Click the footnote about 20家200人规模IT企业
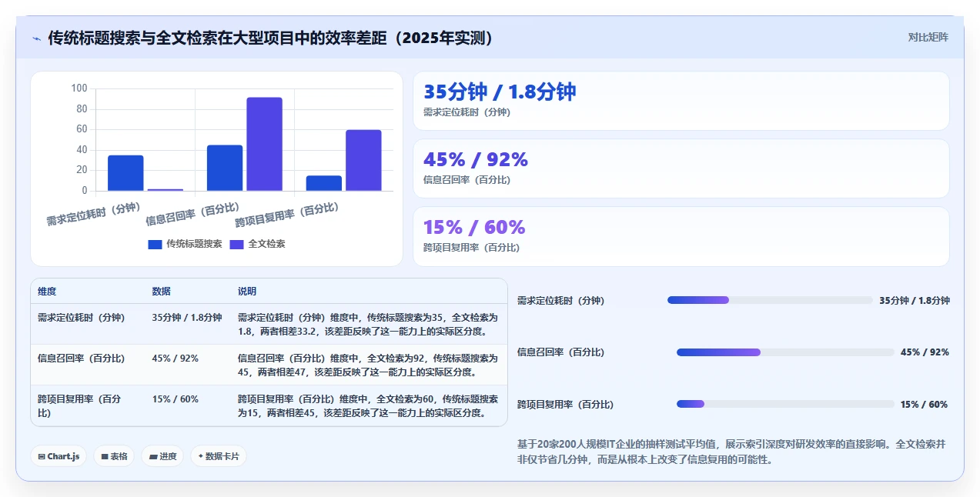 (x=732, y=452)
